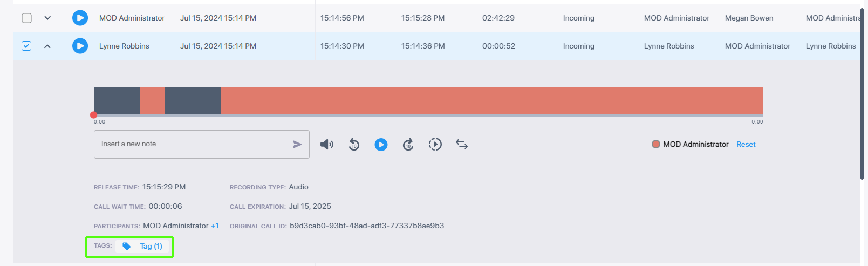Screen dimensions: 868x266
Task: Open the Tag (1) link
Action: coord(151,247)
